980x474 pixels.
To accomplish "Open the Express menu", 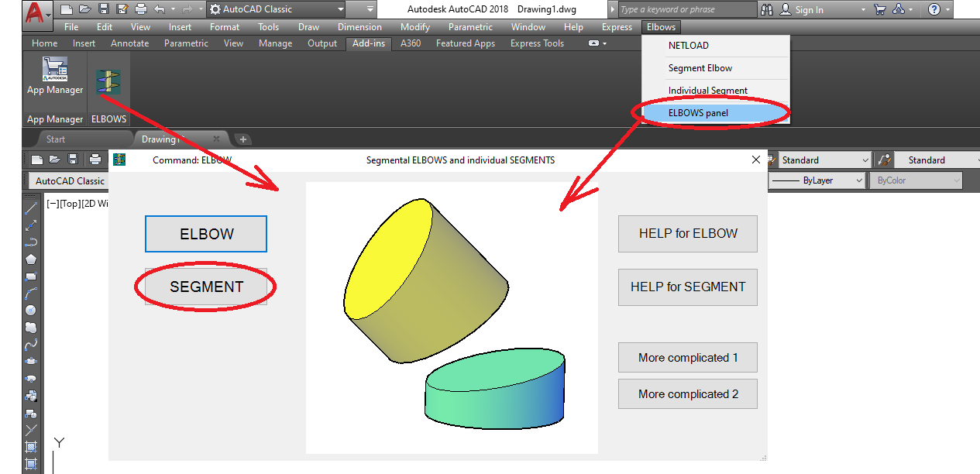I will tap(617, 27).
